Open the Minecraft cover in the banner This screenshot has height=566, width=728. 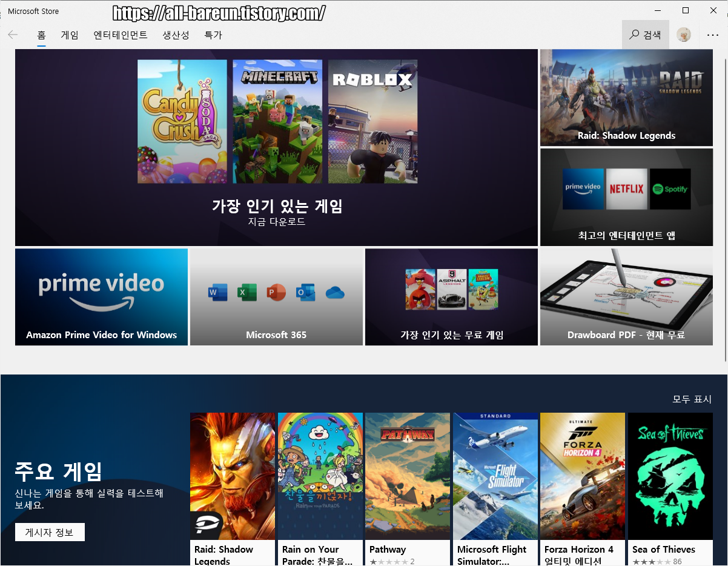(277, 121)
